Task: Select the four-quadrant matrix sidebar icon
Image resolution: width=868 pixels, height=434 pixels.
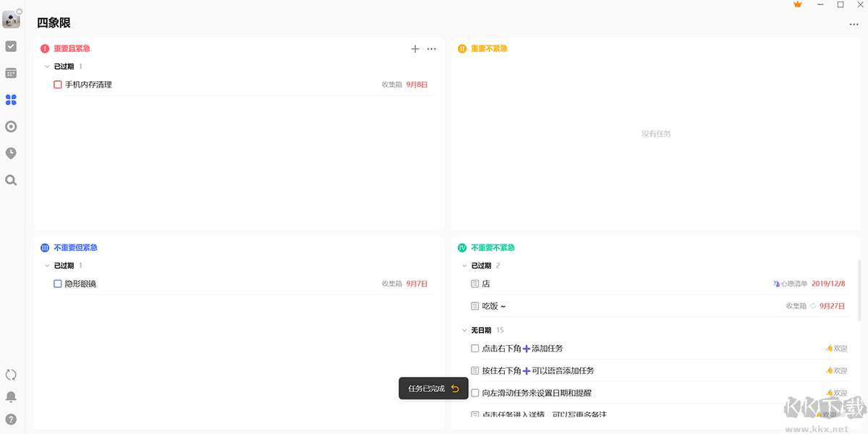Action: (11, 100)
